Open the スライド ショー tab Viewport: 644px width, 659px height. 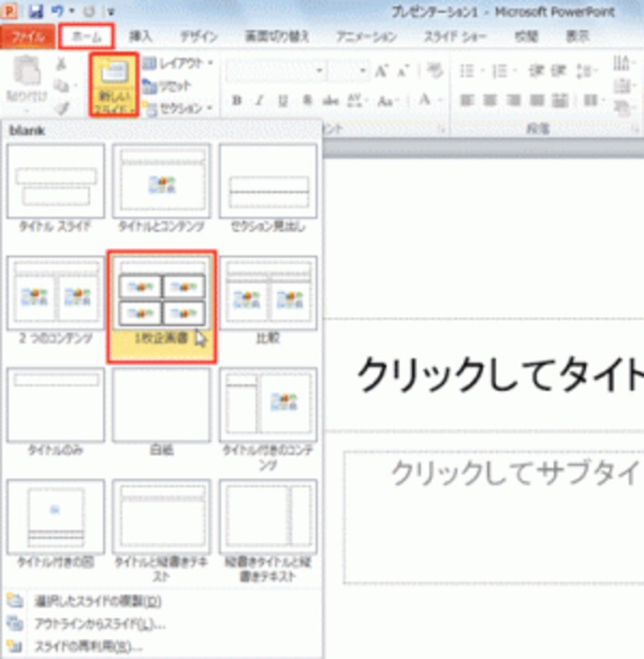456,36
